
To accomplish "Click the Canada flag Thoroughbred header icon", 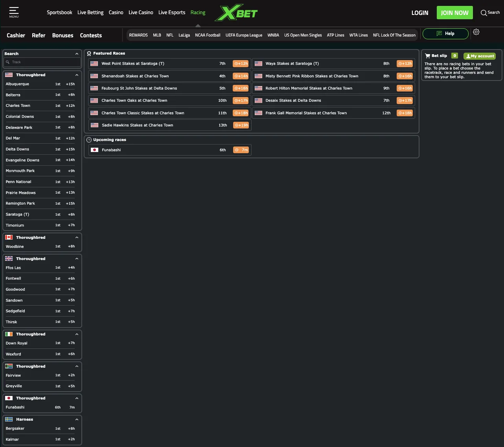I will click(x=9, y=238).
